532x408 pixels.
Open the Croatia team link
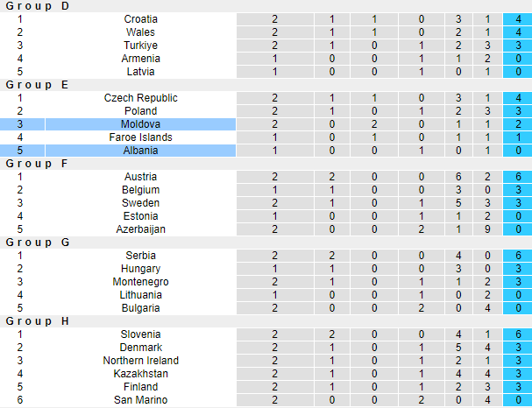coord(140,19)
